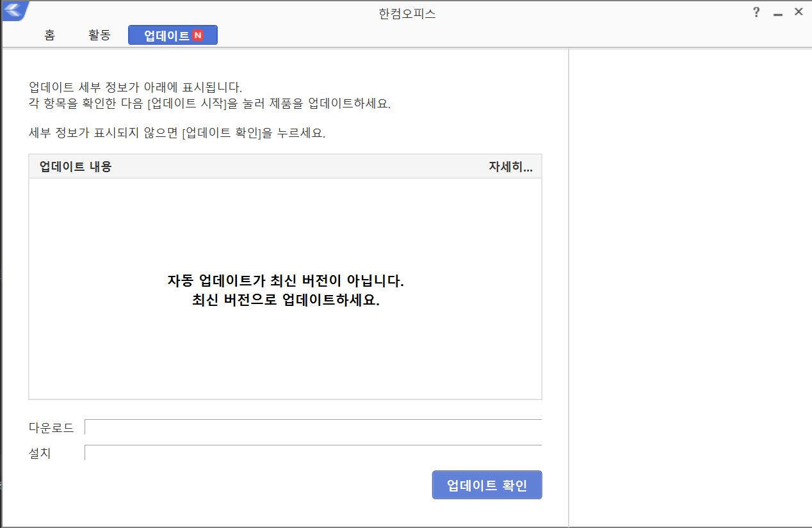Click the text 업데이트 세부 정보가 아래에 표시됩니다.

[x=136, y=86]
